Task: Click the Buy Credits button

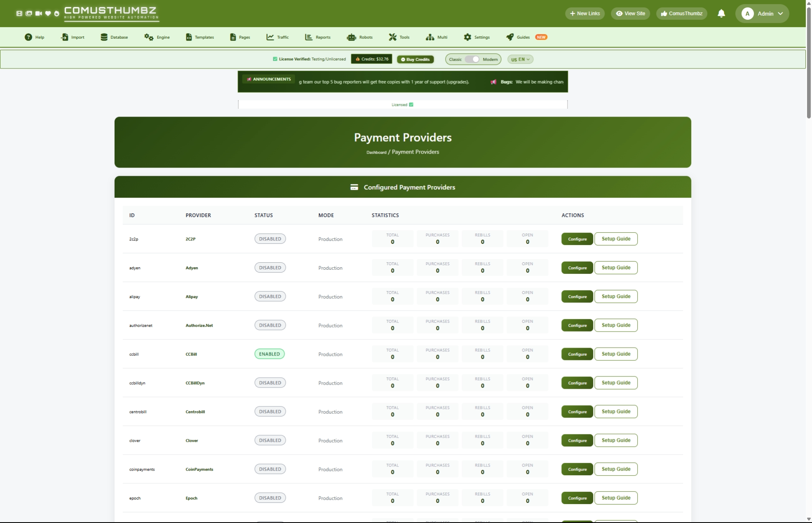Action: 415,59
